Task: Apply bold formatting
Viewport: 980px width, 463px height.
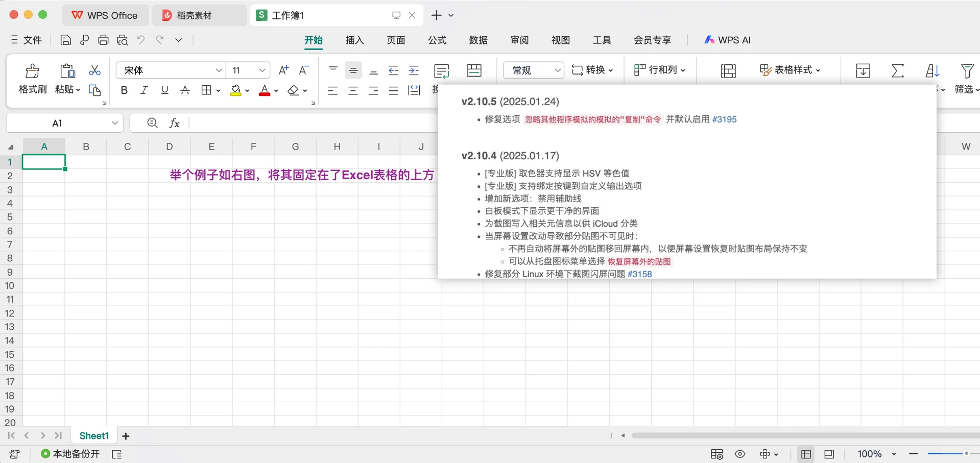Action: tap(124, 90)
